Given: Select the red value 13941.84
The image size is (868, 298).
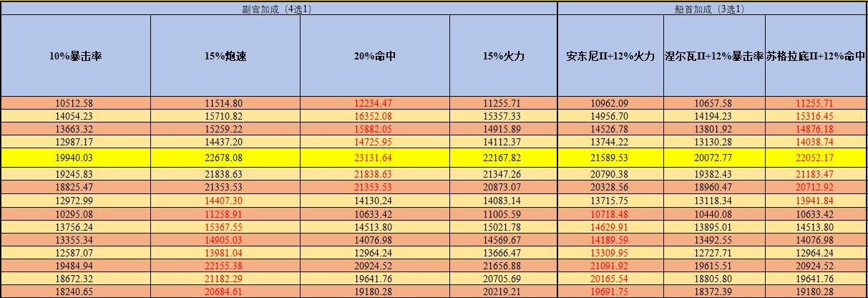Looking at the screenshot, I should pos(816,200).
